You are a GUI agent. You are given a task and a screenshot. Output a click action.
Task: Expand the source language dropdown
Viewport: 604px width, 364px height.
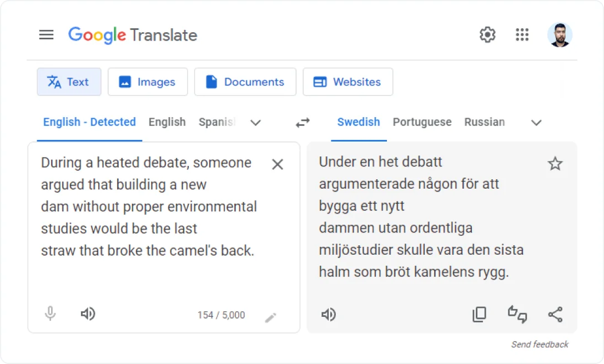pyautogui.click(x=255, y=123)
